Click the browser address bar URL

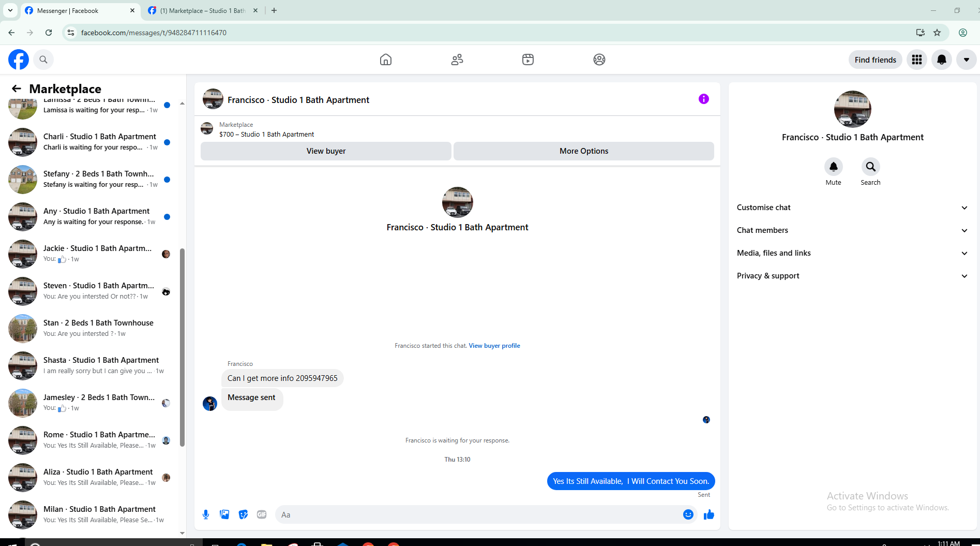click(154, 33)
